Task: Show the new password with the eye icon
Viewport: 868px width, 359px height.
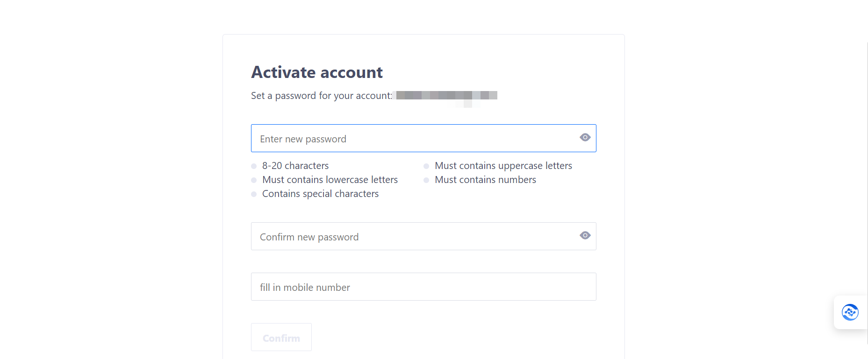Action: 585,138
